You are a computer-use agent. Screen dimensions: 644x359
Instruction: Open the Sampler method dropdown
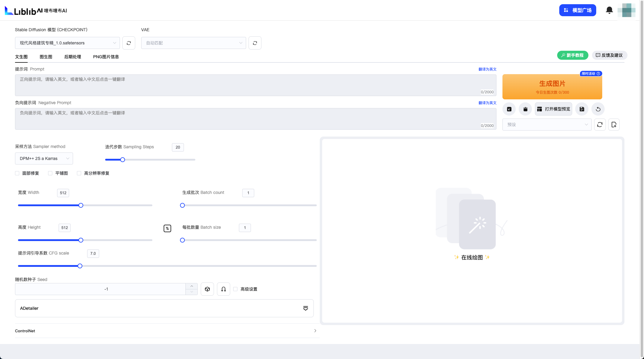pos(44,158)
